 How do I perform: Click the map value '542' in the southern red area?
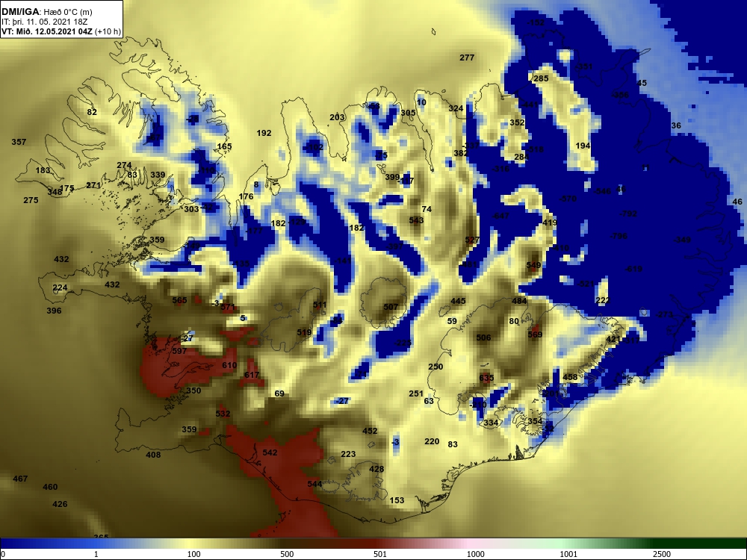pos(270,452)
